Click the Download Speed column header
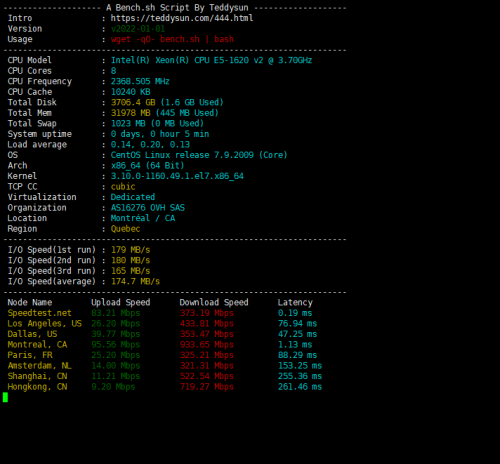Screen dimensions: 500x464 [214, 303]
